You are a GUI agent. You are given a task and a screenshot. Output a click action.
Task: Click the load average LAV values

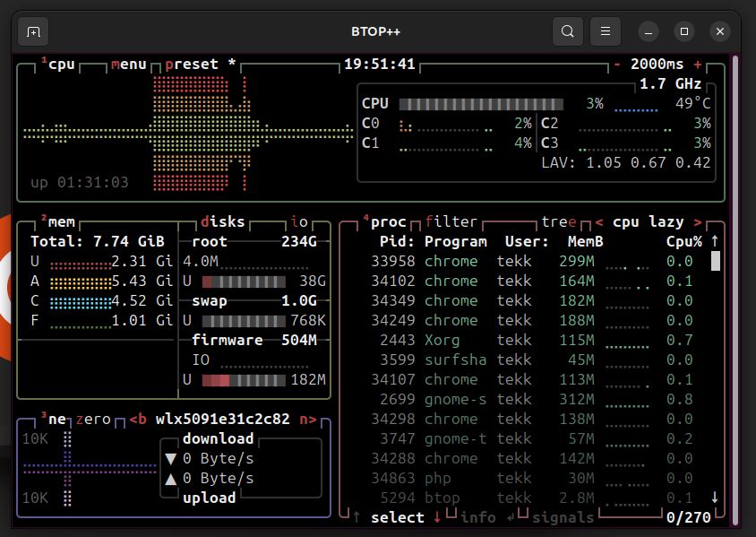pyautogui.click(x=626, y=162)
